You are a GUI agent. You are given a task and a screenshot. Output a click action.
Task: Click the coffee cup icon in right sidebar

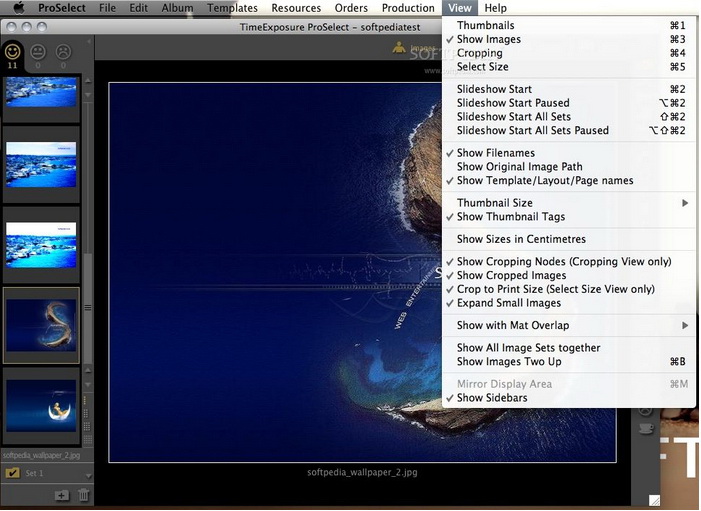coord(646,428)
